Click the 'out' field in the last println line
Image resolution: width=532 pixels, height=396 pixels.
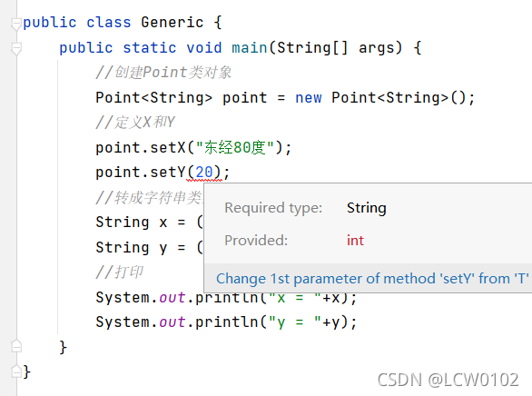coord(172,322)
